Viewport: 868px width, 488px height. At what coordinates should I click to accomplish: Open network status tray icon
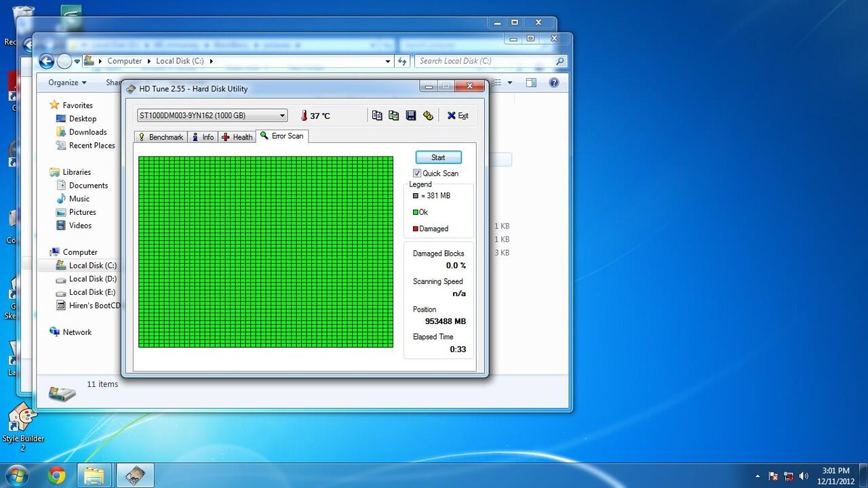pyautogui.click(x=789, y=476)
